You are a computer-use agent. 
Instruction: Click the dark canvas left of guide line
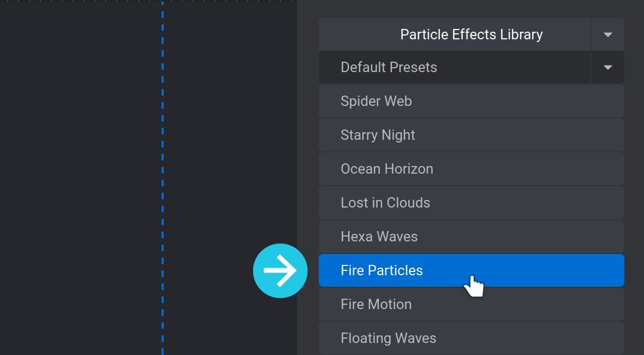tap(80, 176)
